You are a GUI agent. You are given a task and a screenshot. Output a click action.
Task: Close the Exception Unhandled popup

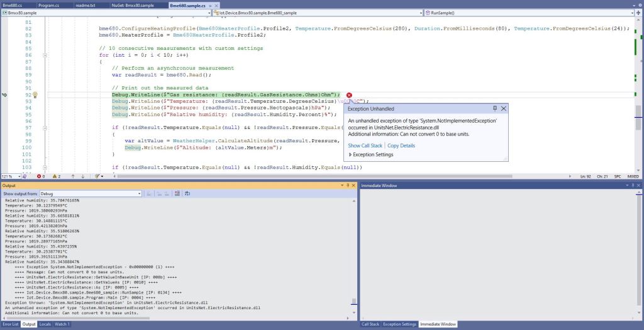[x=503, y=108]
